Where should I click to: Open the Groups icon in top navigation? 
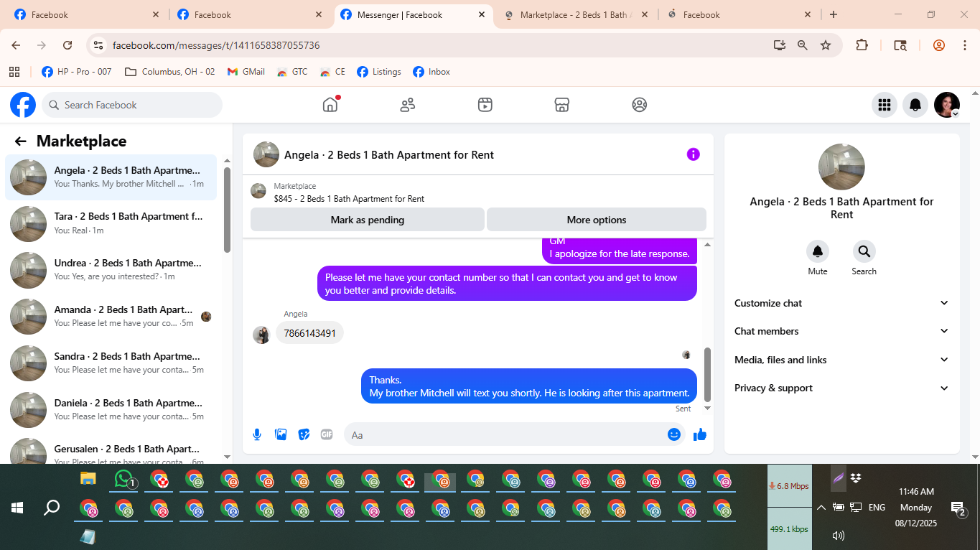[x=640, y=105]
